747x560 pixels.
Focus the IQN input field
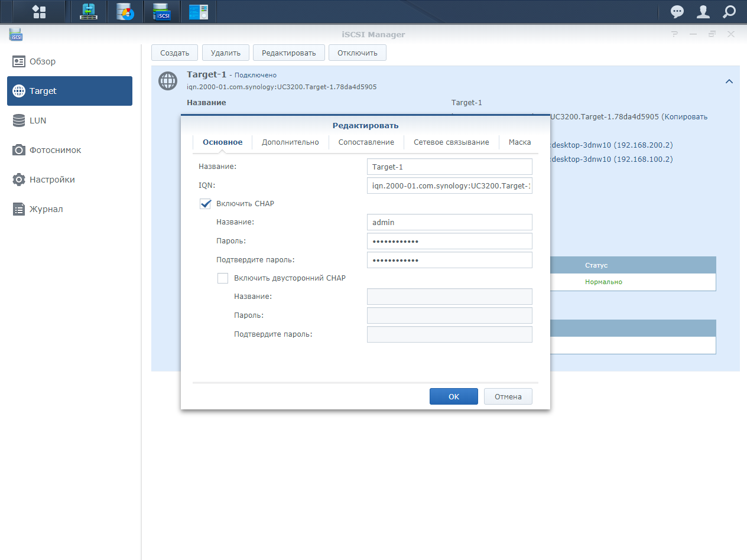pyautogui.click(x=450, y=185)
